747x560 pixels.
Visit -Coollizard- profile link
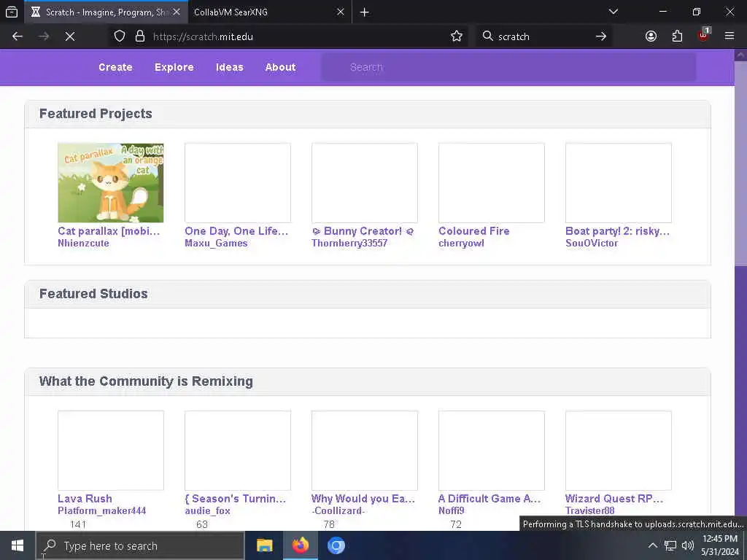click(338, 510)
